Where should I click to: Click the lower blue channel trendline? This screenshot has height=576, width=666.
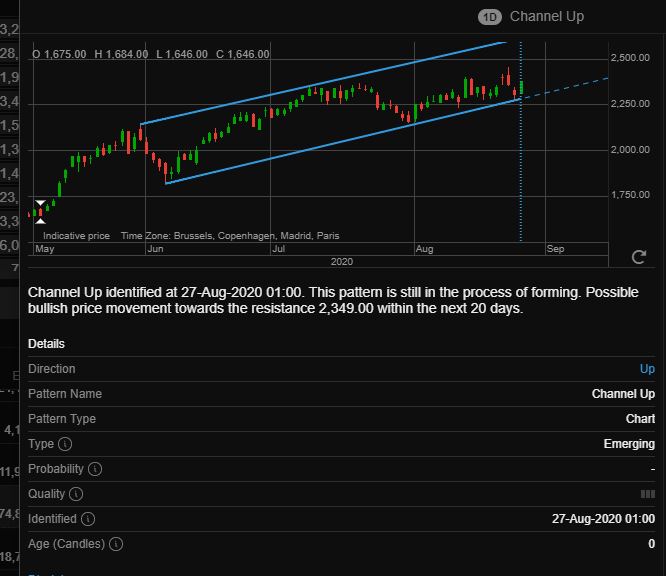tap(342, 141)
